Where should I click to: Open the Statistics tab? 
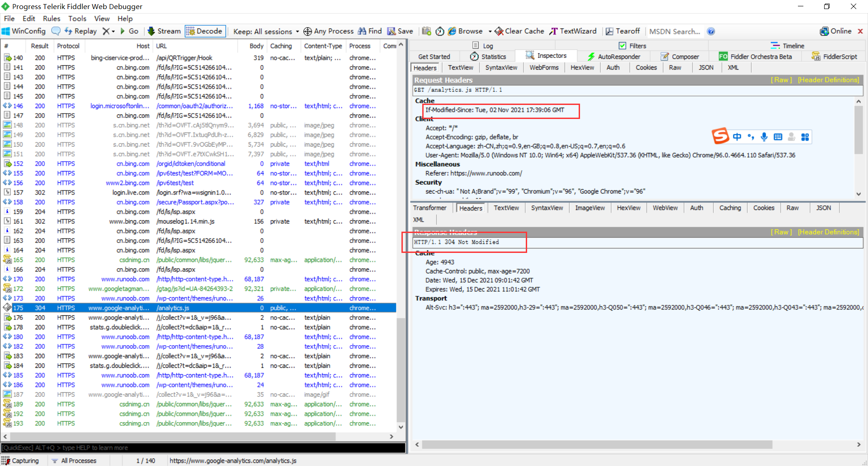click(488, 57)
